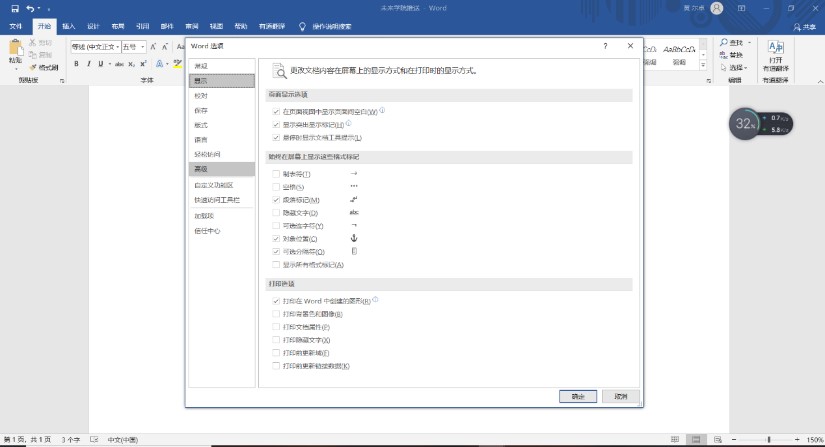Apply italic formatting with I
This screenshot has width=825, height=447.
[88, 64]
